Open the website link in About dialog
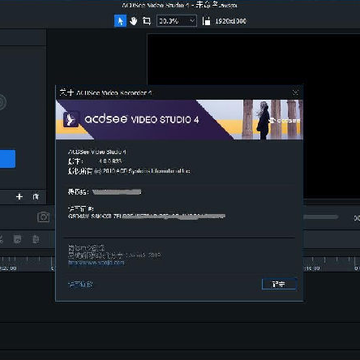The width and height of the screenshot is (360, 360). (96, 262)
